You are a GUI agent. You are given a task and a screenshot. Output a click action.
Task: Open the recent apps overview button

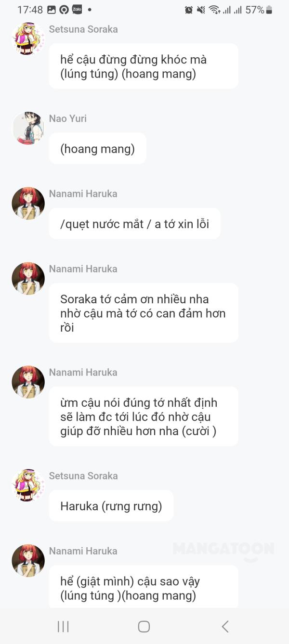pos(63,626)
